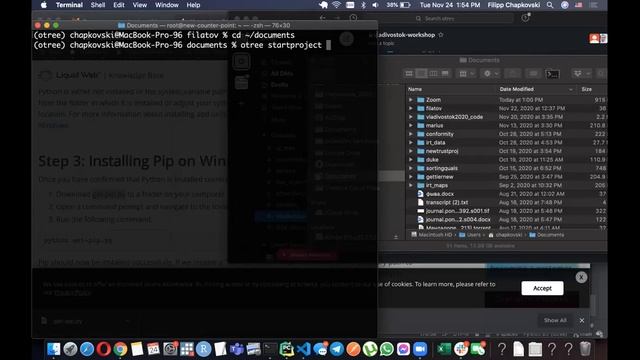The width and height of the screenshot is (640, 360).
Task: Expand the conformity folder
Action: pyautogui.click(x=411, y=134)
